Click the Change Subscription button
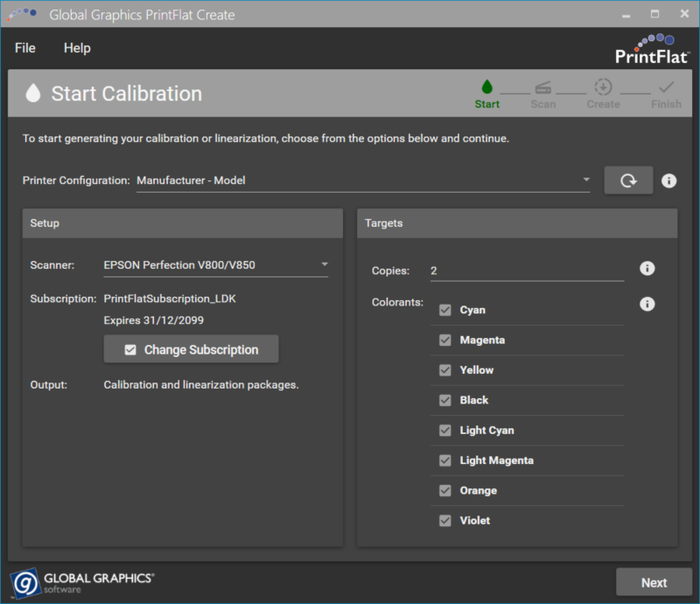The image size is (700, 604). pos(191,349)
